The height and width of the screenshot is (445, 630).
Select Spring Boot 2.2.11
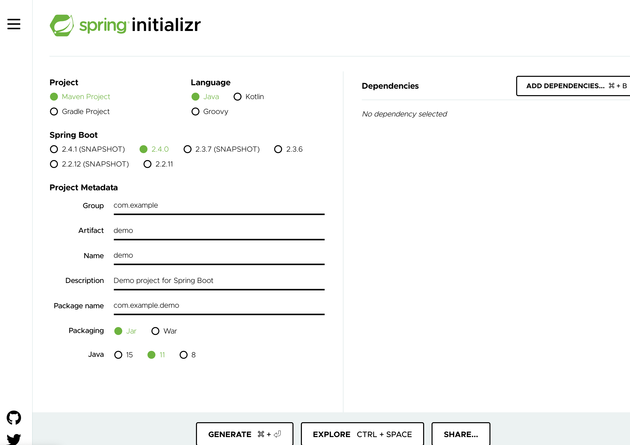(158, 164)
